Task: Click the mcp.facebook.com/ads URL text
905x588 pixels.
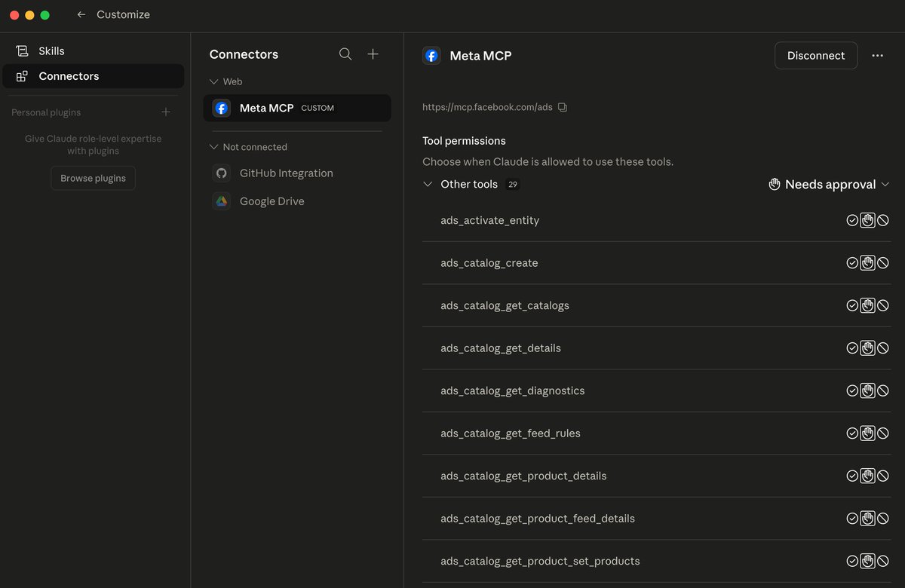Action: pos(487,107)
